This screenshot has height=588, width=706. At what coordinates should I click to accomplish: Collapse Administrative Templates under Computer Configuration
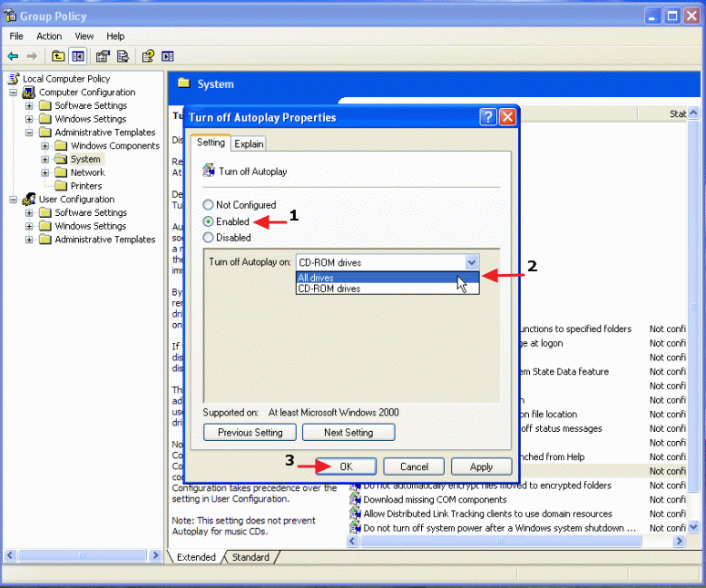[29, 132]
